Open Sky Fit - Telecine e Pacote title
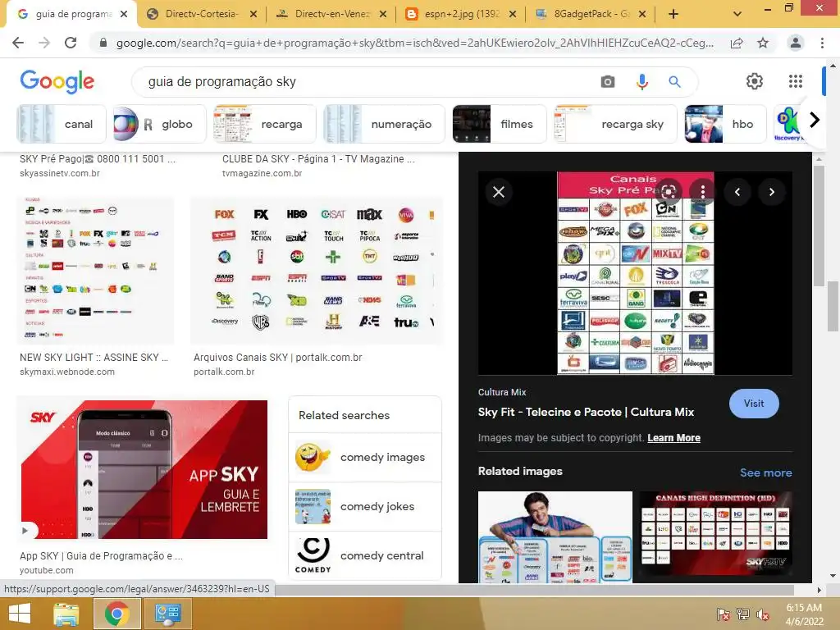The image size is (840, 630). (x=586, y=412)
